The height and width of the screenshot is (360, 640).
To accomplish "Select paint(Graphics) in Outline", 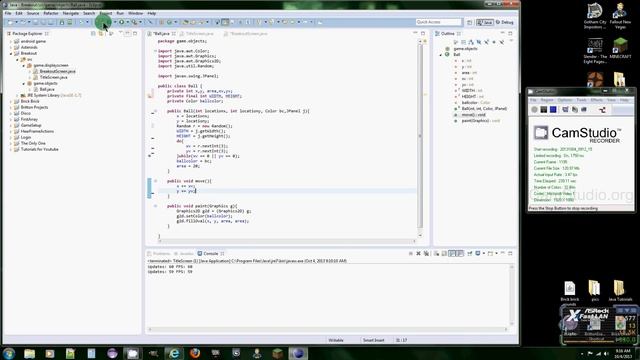I will point(480,121).
